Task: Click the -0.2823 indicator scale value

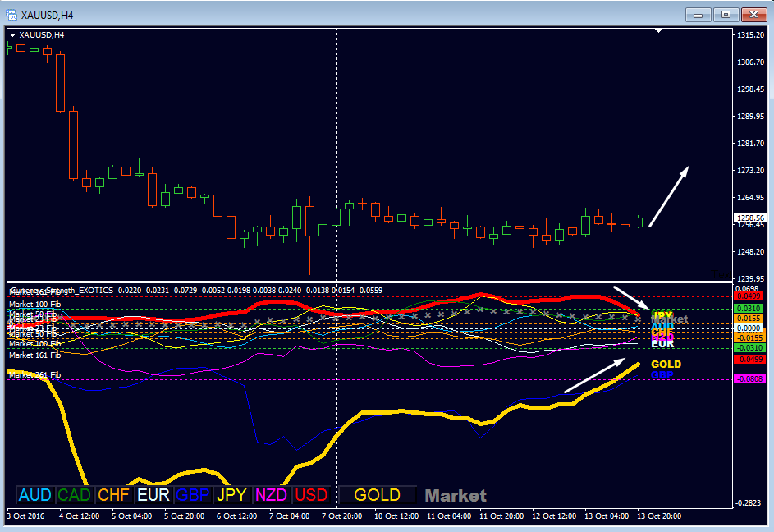Action: pos(749,503)
